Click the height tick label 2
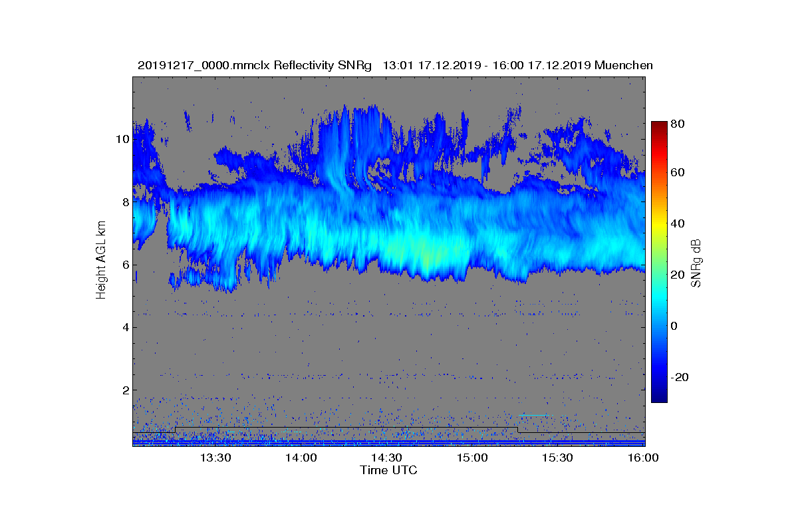 click(x=124, y=390)
